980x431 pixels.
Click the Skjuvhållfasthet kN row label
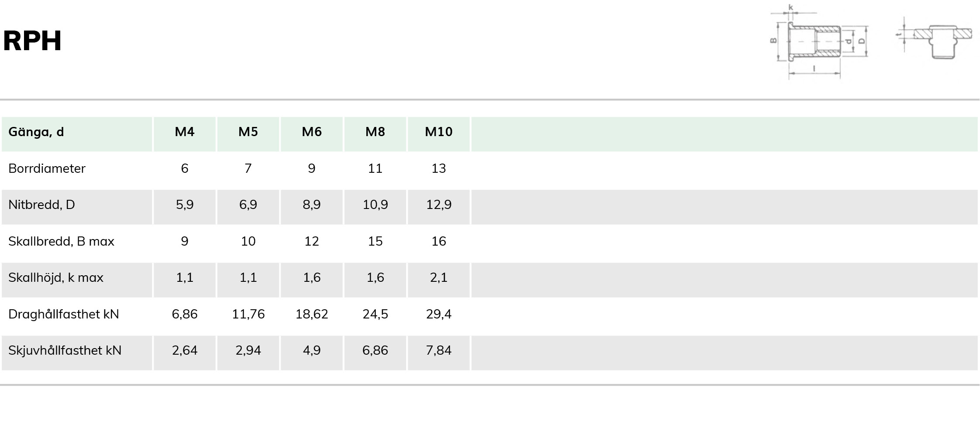pyautogui.click(x=65, y=350)
